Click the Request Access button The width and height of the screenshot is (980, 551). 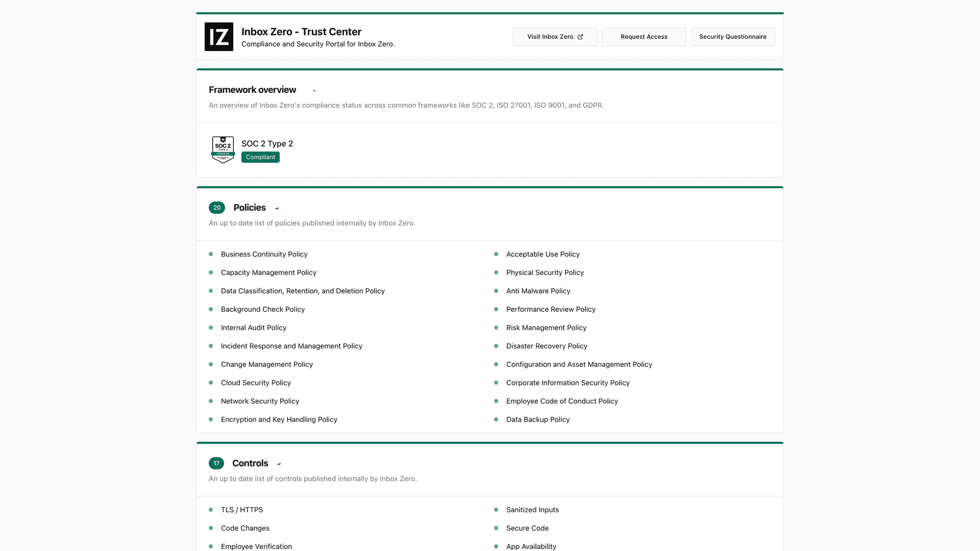[x=644, y=36]
